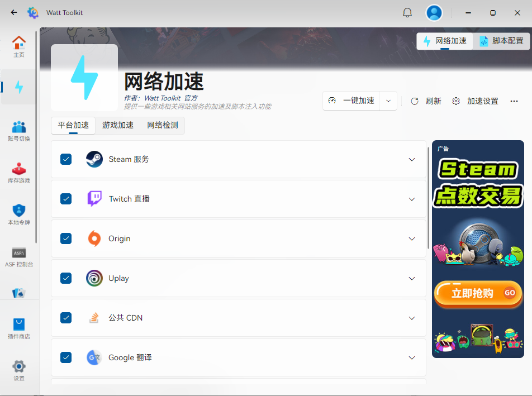Select the 网络加速 top tab
Screen dimensions: 532x396
(445, 41)
